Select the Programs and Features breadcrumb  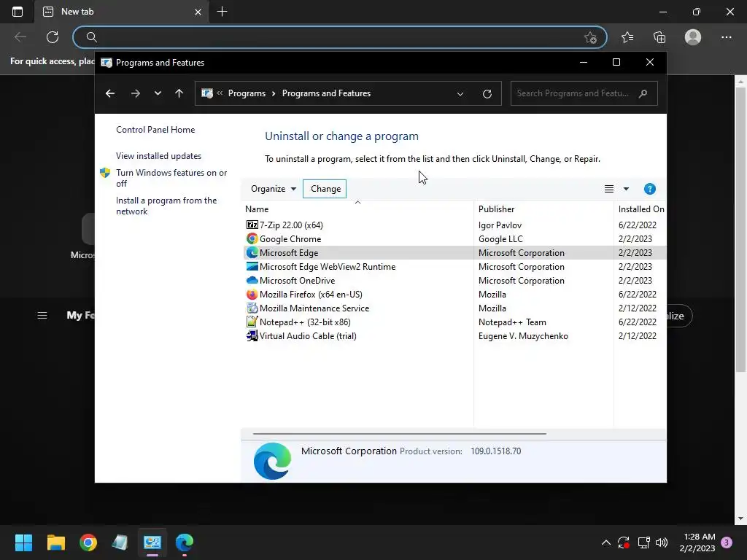[326, 93]
